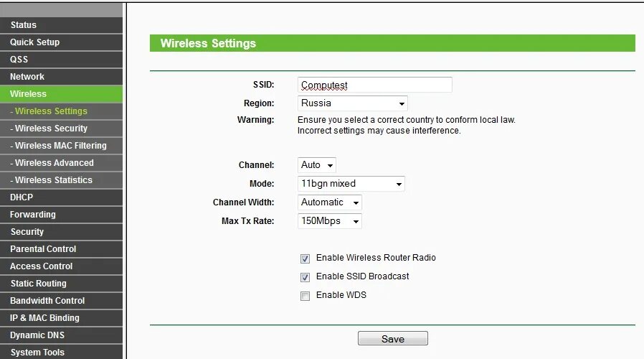Click the Wireless Settings green header title
The image size is (644, 359).
[x=208, y=43]
